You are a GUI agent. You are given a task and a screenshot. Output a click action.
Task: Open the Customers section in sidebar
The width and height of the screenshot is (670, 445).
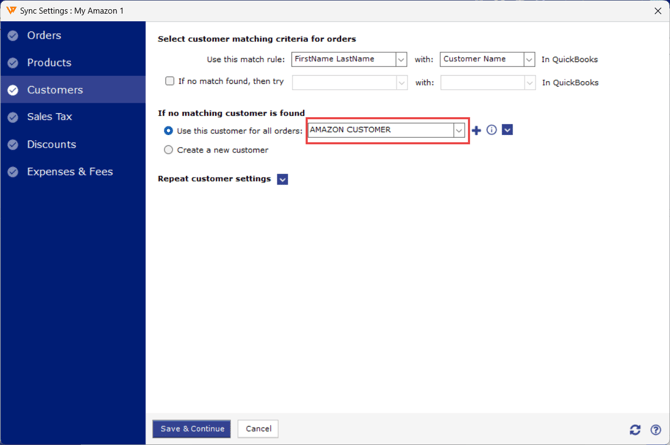55,90
